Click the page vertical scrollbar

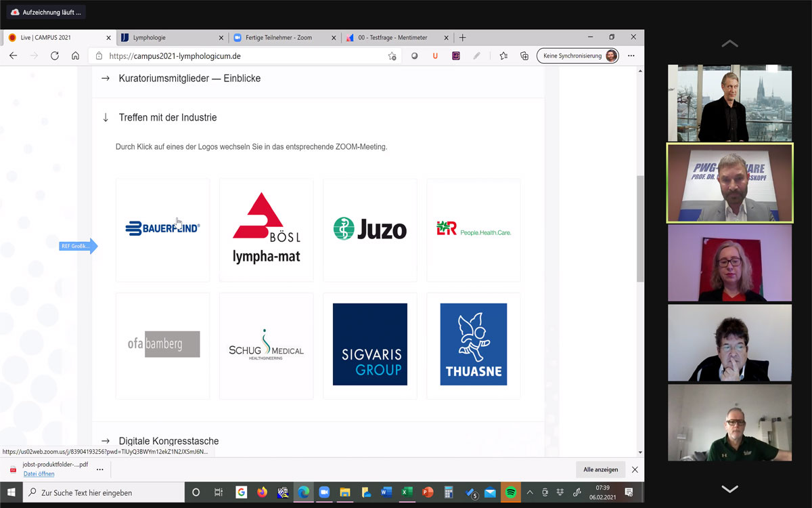640,230
